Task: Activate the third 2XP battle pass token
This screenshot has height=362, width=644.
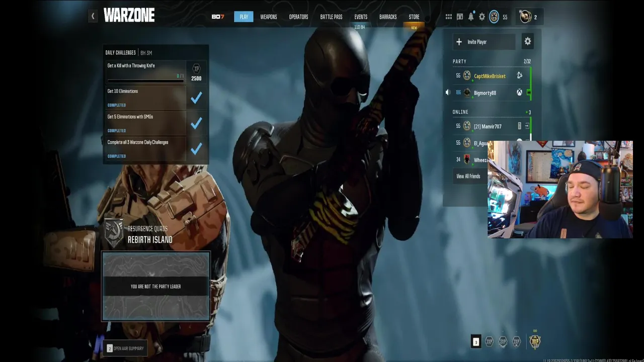Action: (516, 342)
